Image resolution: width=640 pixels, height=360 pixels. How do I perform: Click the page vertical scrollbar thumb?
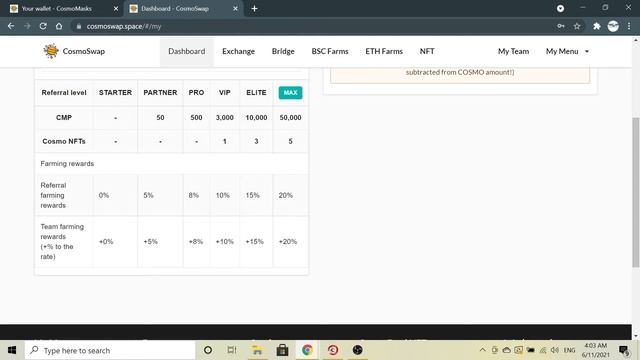pyautogui.click(x=636, y=192)
